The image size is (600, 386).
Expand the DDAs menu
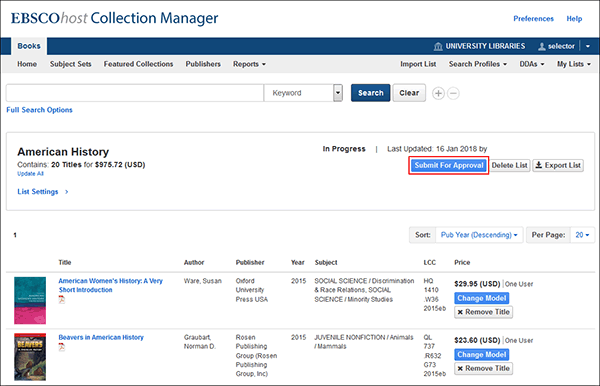532,64
